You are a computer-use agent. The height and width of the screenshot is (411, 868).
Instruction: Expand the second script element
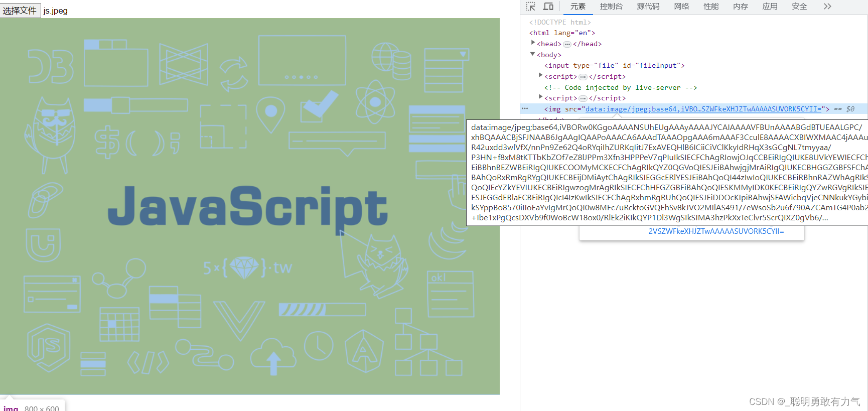coord(540,97)
